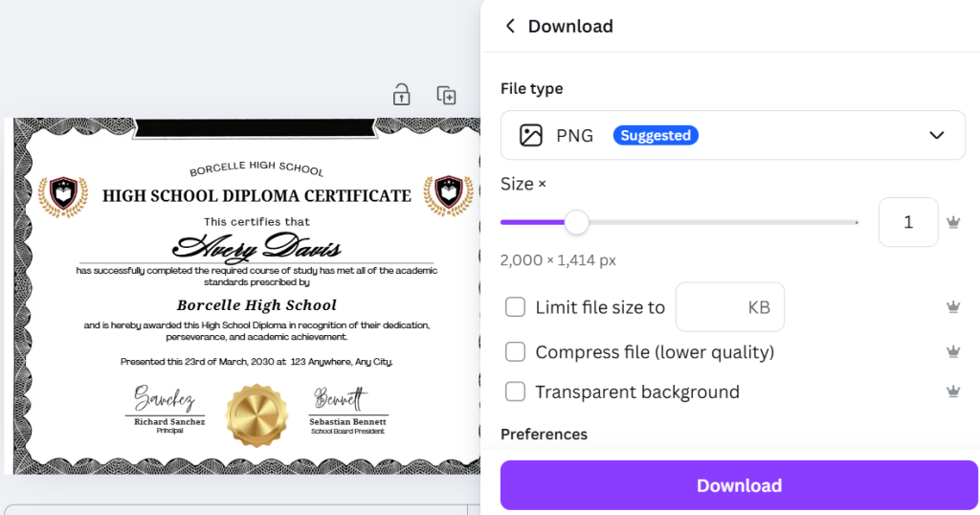Screen dimensions: 980x515
Task: Click crown icon next to Compress file
Action: (x=952, y=352)
